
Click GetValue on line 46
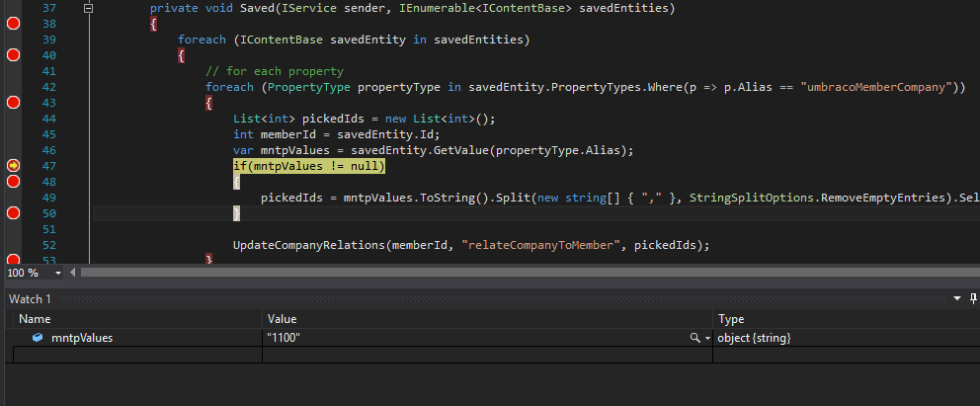coord(461,150)
